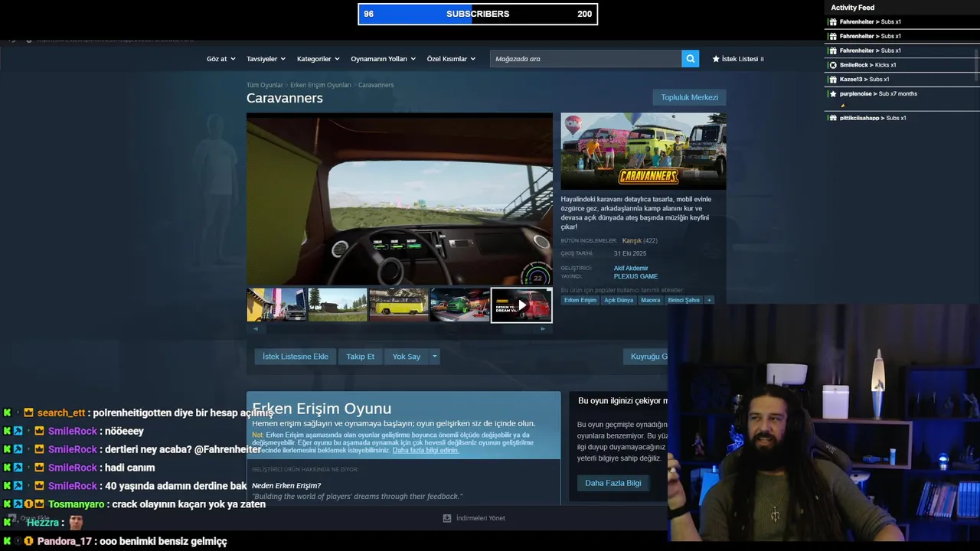Click the face emote in Hezzra's message
The width and height of the screenshot is (980, 551).
pyautogui.click(x=76, y=523)
